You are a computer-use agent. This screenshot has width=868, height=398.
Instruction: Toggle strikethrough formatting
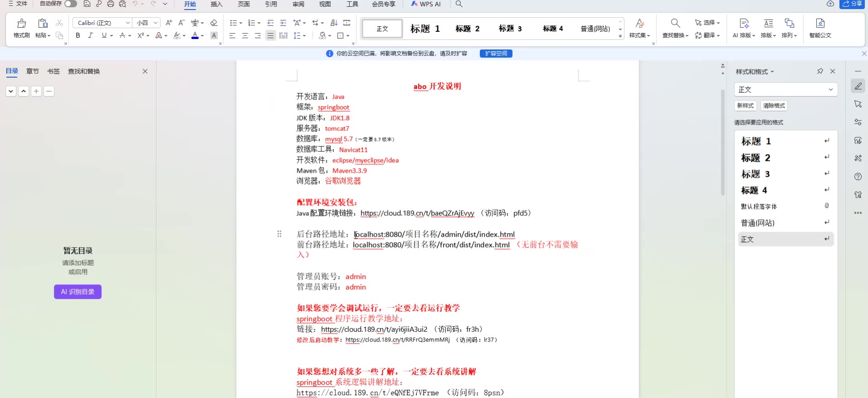[x=122, y=35]
